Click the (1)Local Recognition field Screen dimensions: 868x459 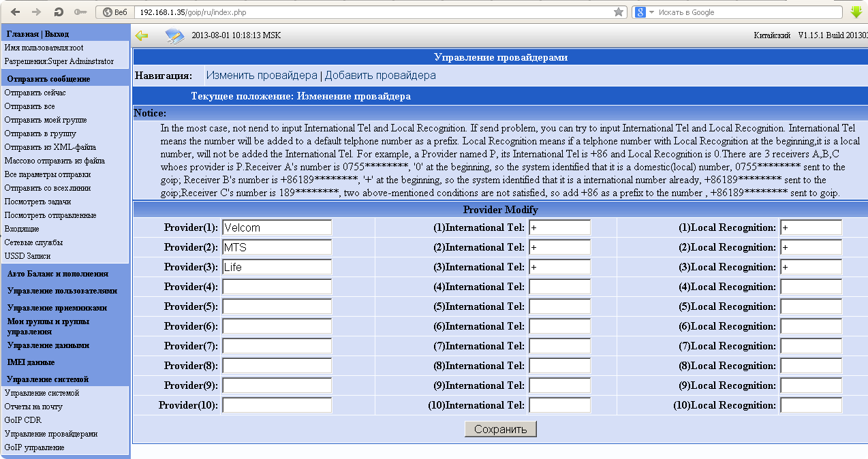(811, 227)
